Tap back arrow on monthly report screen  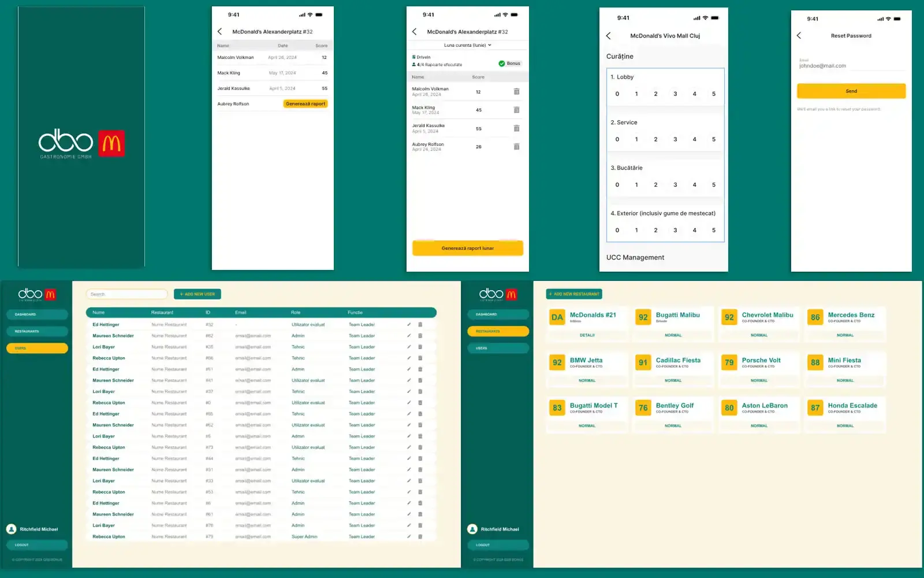pos(414,32)
